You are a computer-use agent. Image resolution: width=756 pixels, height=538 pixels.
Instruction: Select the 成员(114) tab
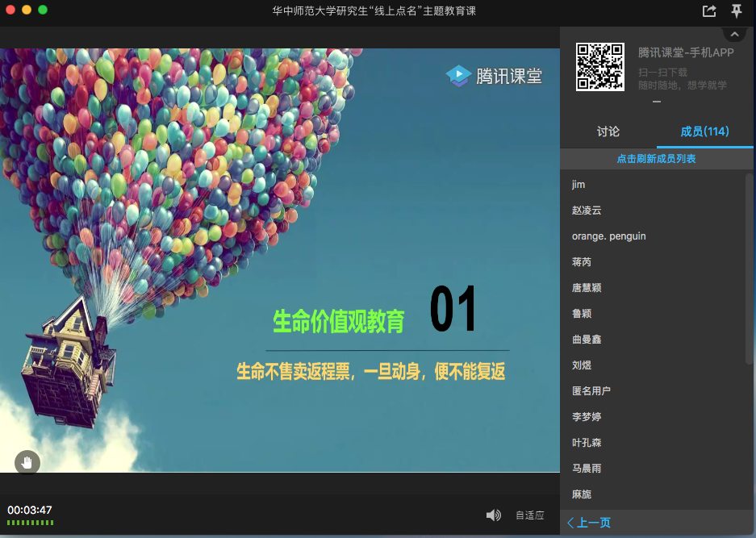[x=705, y=131]
